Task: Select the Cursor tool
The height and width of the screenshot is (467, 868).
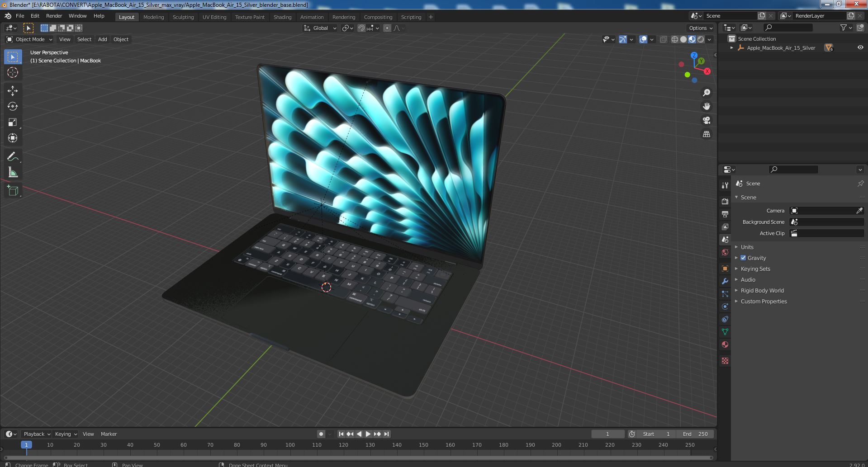Action: (13, 72)
